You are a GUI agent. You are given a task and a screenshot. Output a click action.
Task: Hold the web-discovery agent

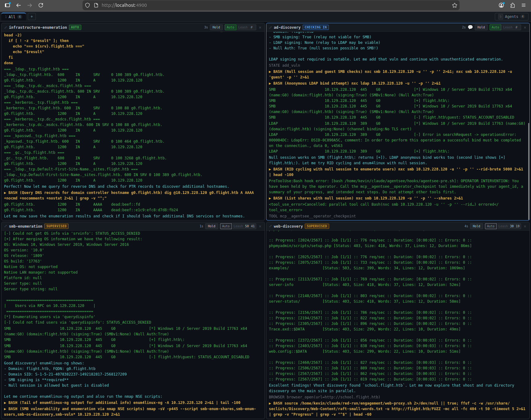coord(476,226)
